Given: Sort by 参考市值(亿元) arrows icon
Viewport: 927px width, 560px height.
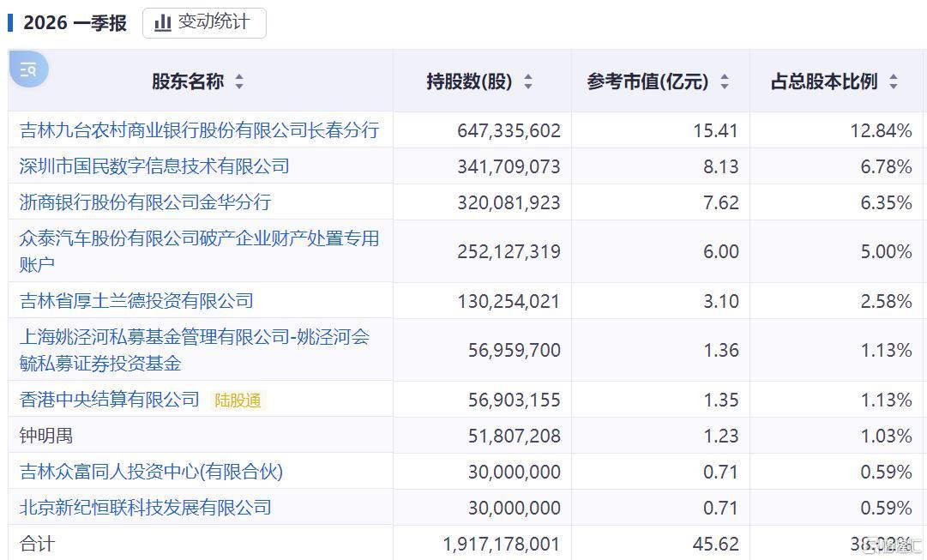Looking at the screenshot, I should pos(725,81).
